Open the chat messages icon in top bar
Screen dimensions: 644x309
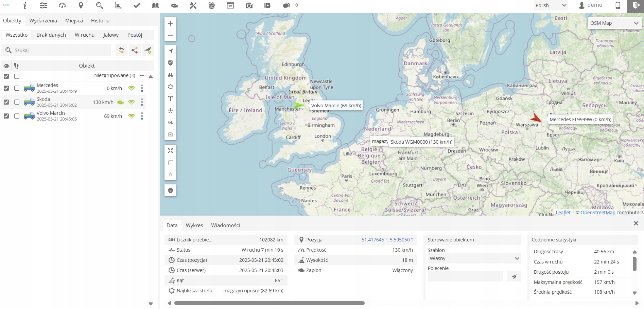point(286,5)
